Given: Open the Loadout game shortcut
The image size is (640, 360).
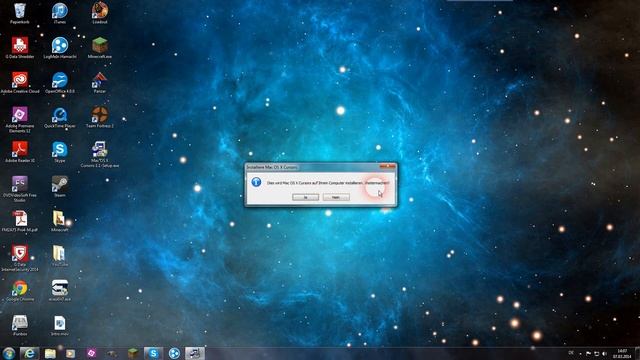Looking at the screenshot, I should [100, 13].
